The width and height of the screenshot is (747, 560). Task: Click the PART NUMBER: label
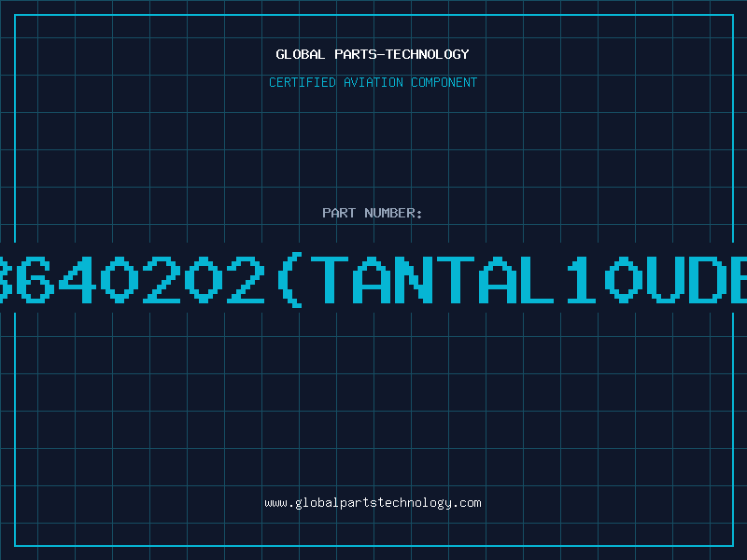point(373,213)
